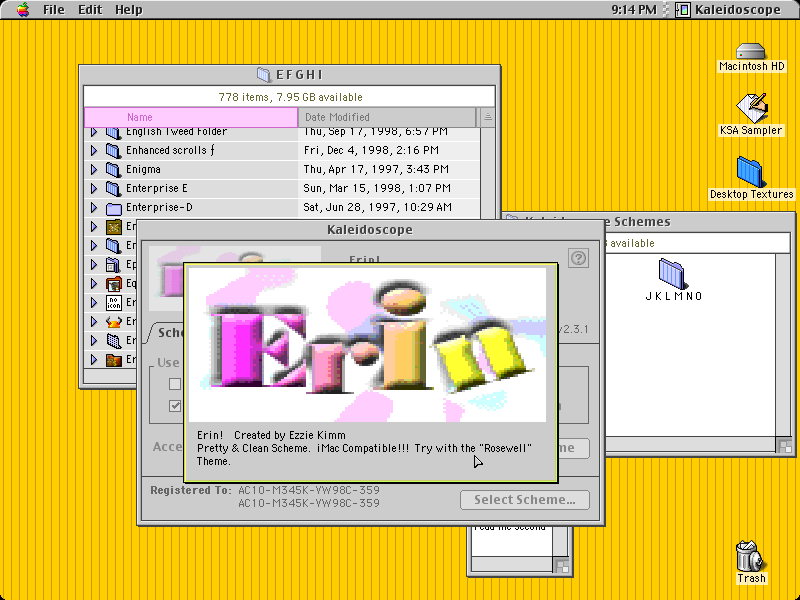Expand the Enigma folder

point(94,169)
